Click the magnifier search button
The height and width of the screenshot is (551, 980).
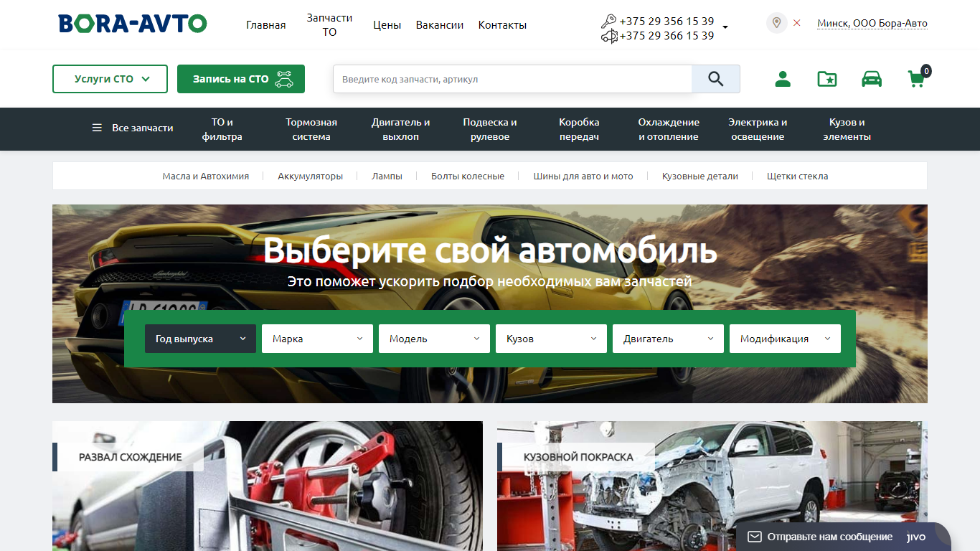click(x=716, y=79)
